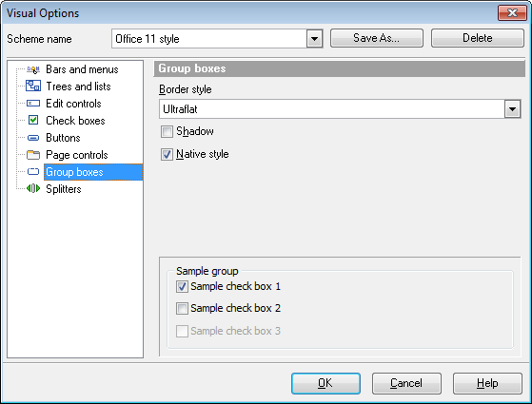Confirm changes with the OK button
Image resolution: width=532 pixels, height=404 pixels.
click(x=325, y=383)
